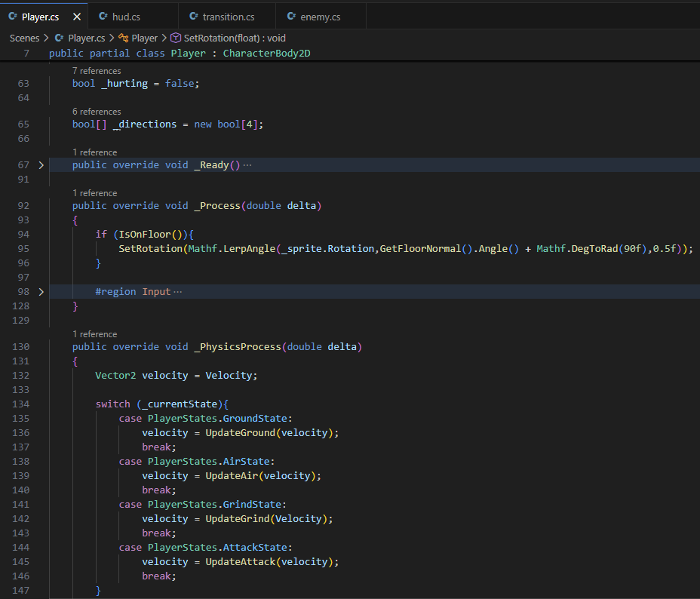Click the ellipsis after #region Input

(178, 292)
